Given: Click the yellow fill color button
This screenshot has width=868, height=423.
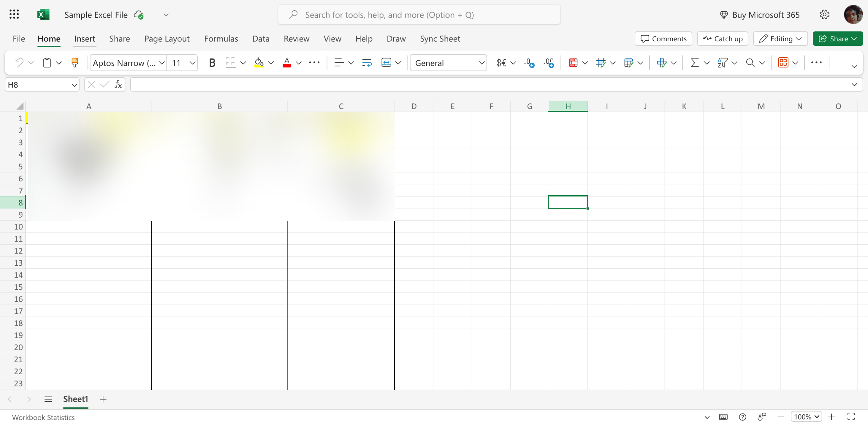Looking at the screenshot, I should pos(259,63).
